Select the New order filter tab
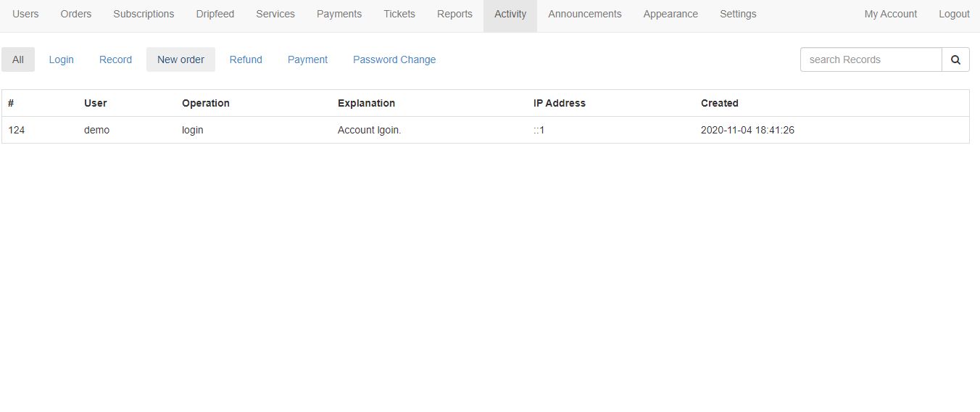 point(180,59)
